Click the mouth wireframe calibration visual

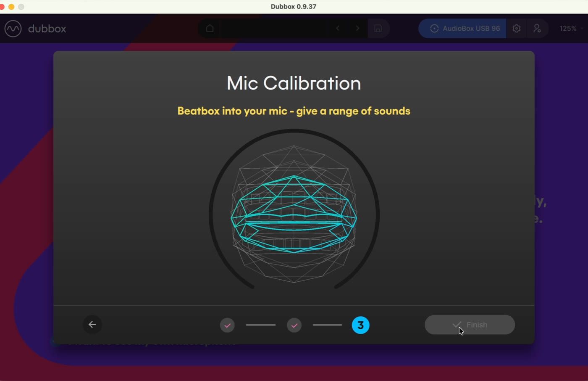click(x=294, y=214)
